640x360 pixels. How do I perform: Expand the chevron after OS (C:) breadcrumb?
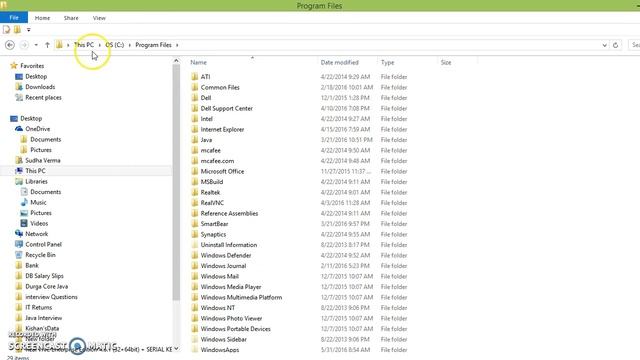pos(130,45)
